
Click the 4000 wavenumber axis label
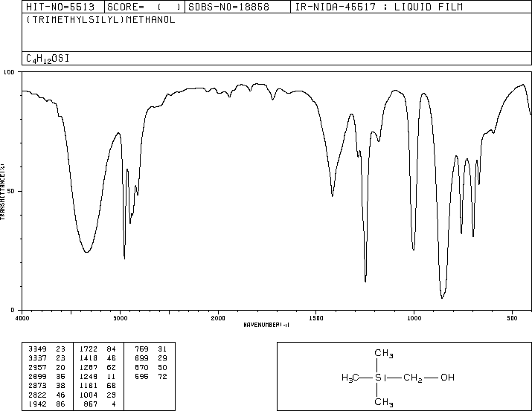(22, 318)
